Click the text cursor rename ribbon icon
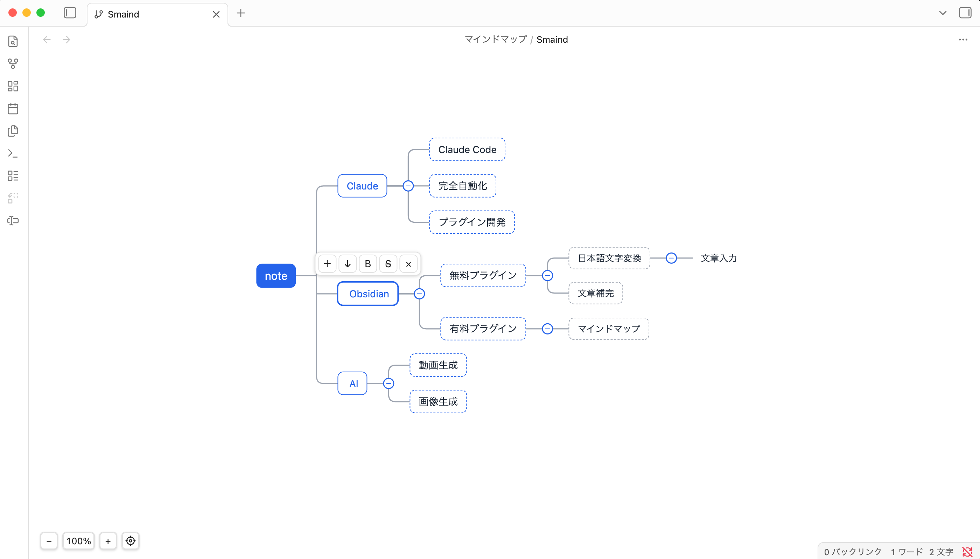Viewport: 980px width, 559px height. point(13,220)
